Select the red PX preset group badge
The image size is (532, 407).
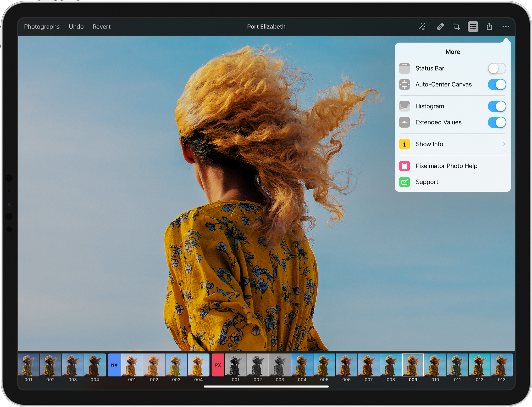click(218, 365)
